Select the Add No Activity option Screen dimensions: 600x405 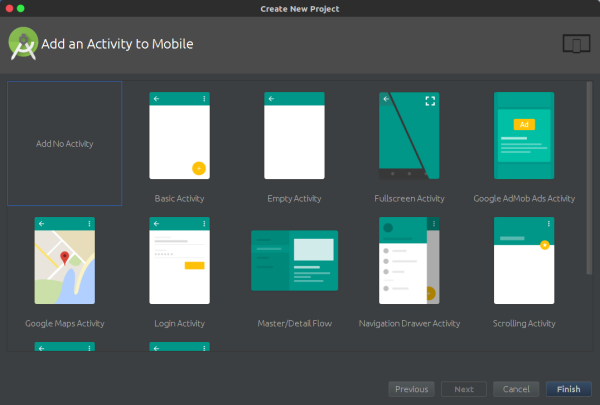click(65, 144)
